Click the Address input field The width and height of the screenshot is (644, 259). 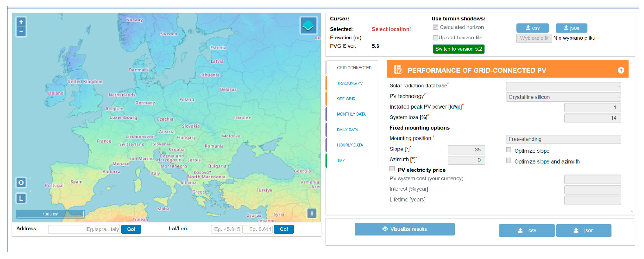coord(84,229)
